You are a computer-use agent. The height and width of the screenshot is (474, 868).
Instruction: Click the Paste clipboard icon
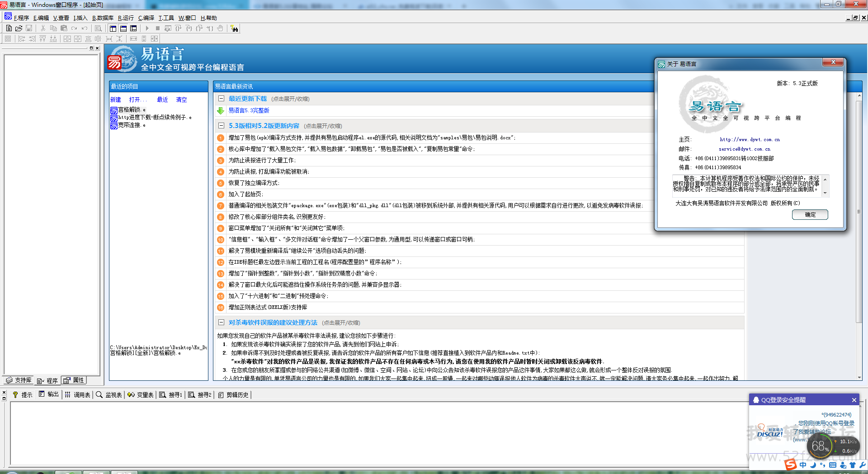click(x=64, y=28)
